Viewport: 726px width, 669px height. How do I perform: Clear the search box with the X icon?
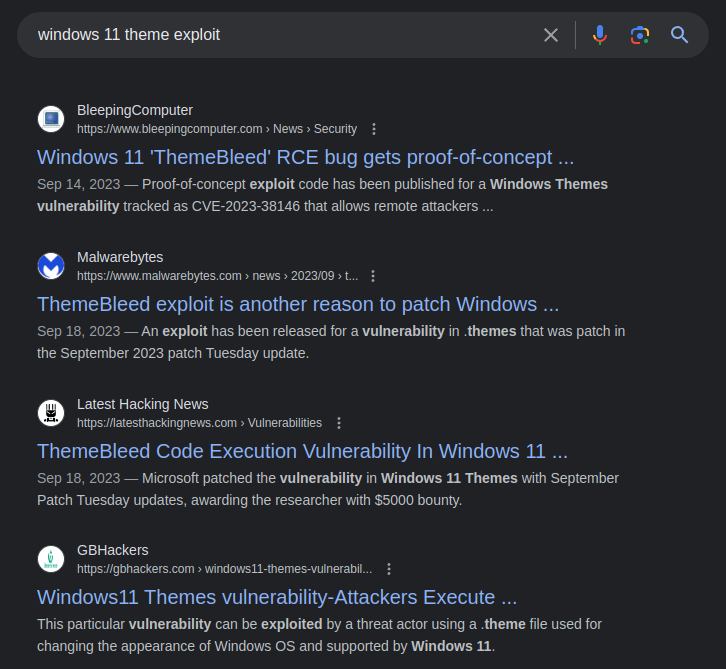tap(551, 35)
